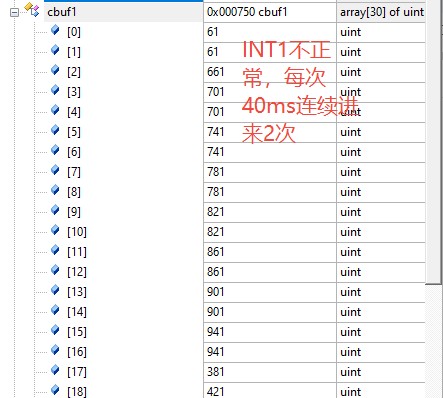
Task: Select array element [17] label
Action: click(x=77, y=372)
